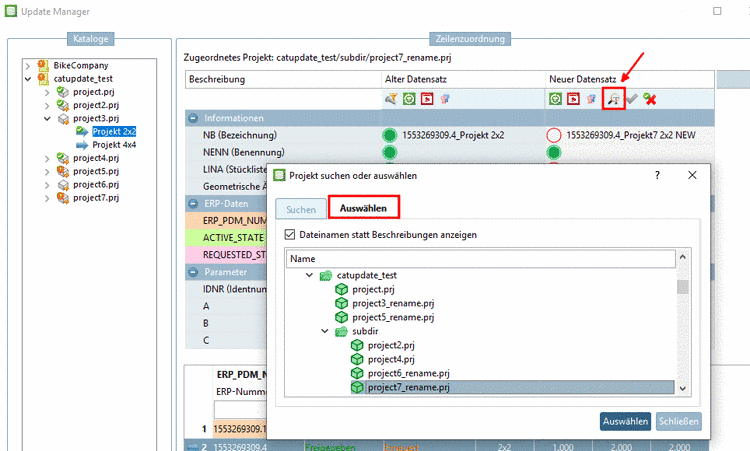Image resolution: width=750 pixels, height=451 pixels.
Task: Expand the project2.prj node in Kataloge
Action: point(47,105)
